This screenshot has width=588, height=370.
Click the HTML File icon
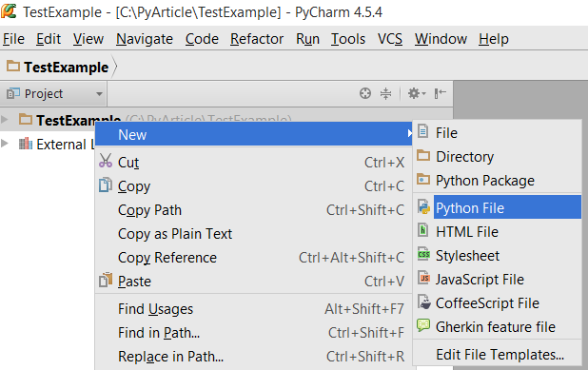pos(423,230)
